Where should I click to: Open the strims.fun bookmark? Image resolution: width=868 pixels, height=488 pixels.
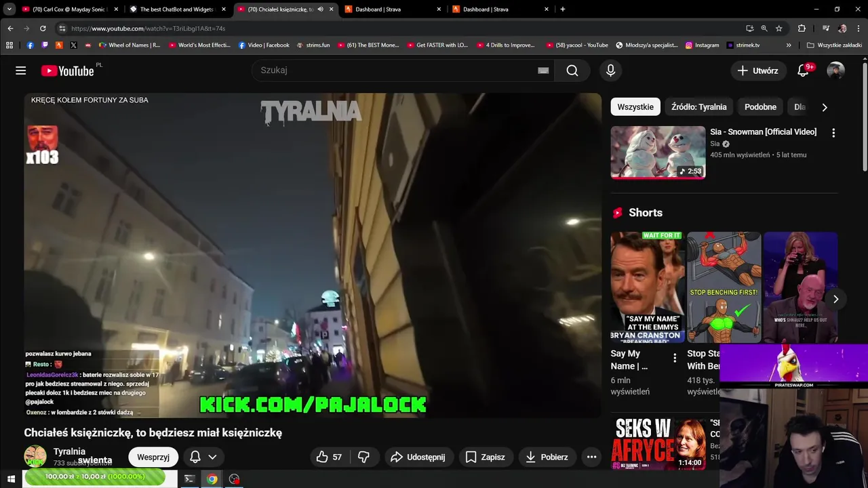tap(313, 45)
